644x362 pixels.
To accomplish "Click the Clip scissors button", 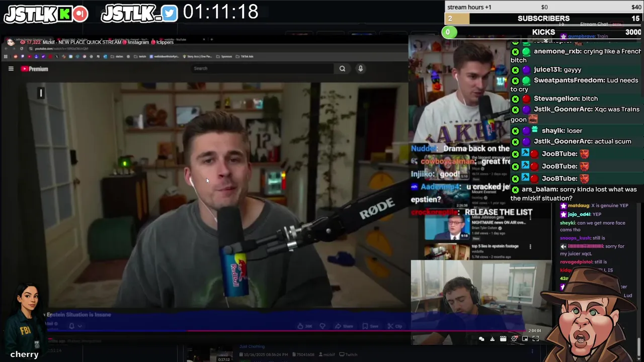I will coord(395,326).
